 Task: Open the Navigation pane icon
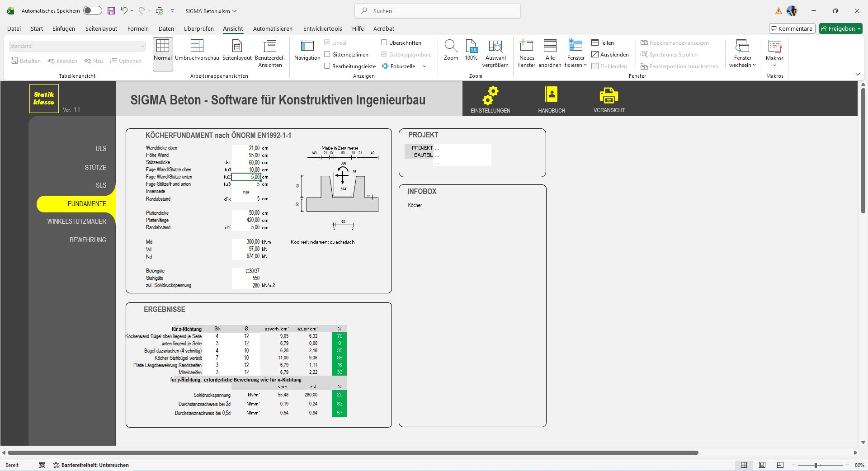[x=307, y=51]
